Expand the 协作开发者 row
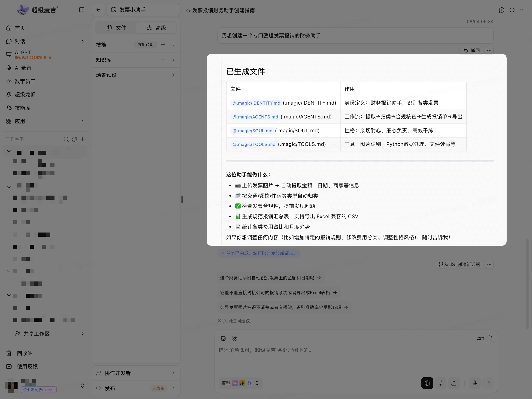This screenshot has width=532, height=399. [136, 373]
